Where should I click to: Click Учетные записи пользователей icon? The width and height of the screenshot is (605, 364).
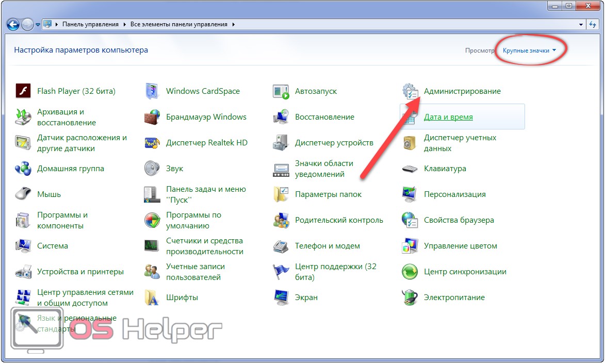(152, 272)
